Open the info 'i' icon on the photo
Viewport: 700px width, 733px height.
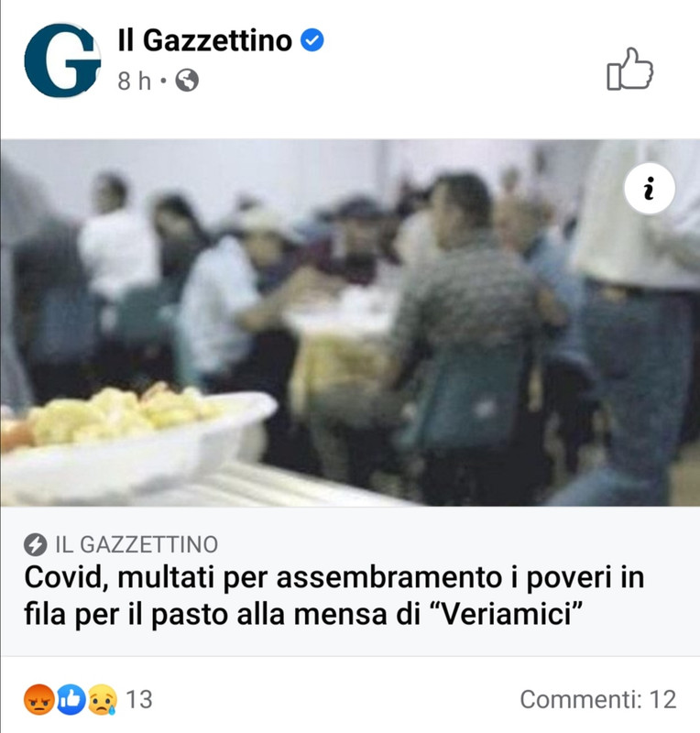(649, 189)
